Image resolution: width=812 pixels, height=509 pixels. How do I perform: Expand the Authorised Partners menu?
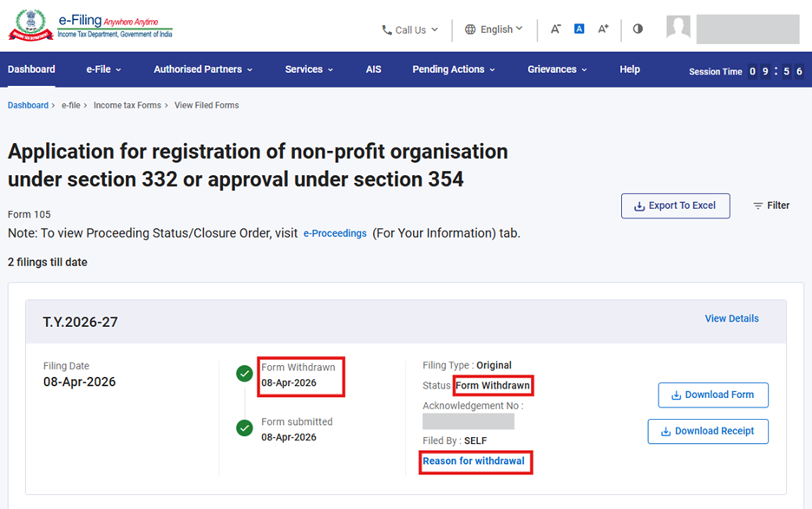click(x=203, y=69)
